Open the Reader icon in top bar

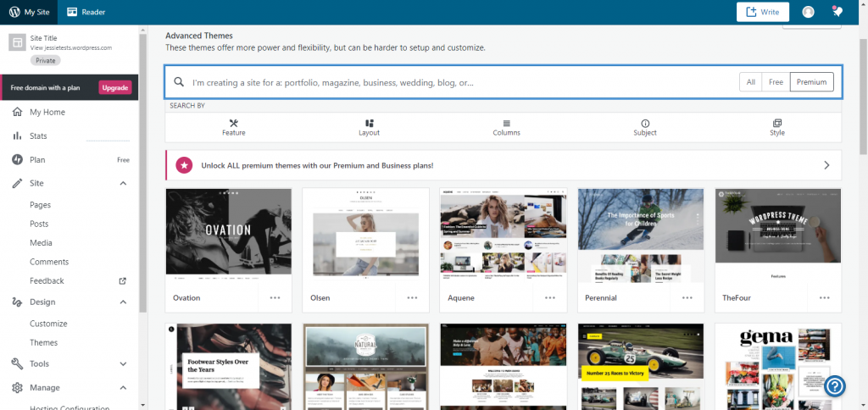click(x=72, y=12)
